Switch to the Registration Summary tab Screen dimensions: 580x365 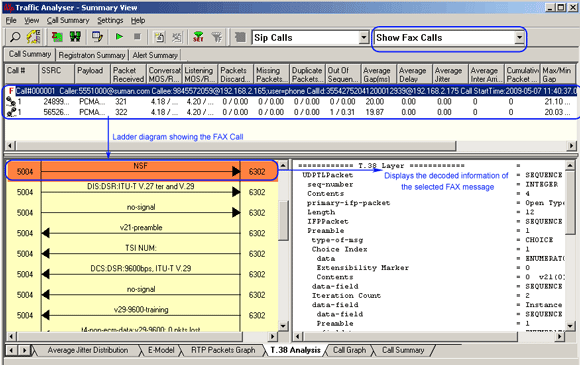coord(92,55)
